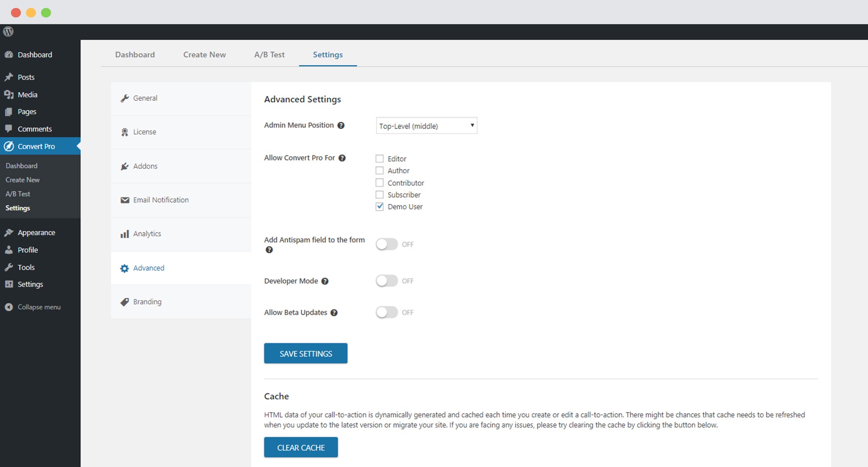Switch to the A/B Test tab
The height and width of the screenshot is (467, 868).
pos(270,55)
